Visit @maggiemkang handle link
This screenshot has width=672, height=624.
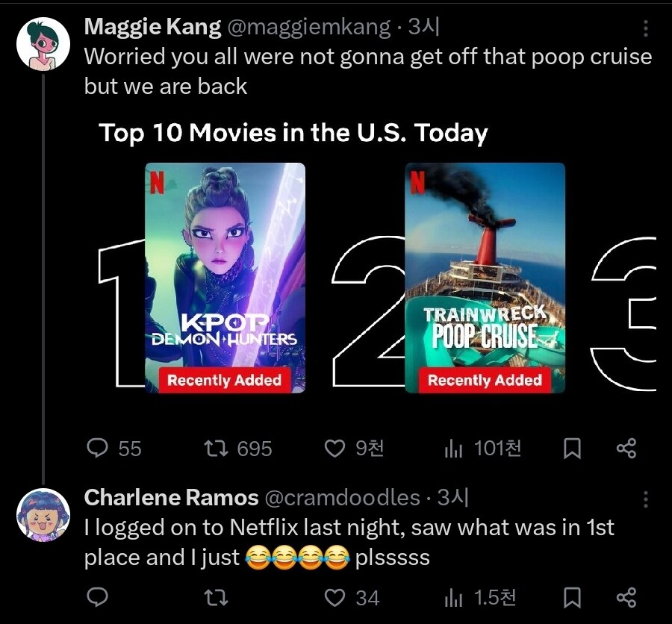pos(308,28)
